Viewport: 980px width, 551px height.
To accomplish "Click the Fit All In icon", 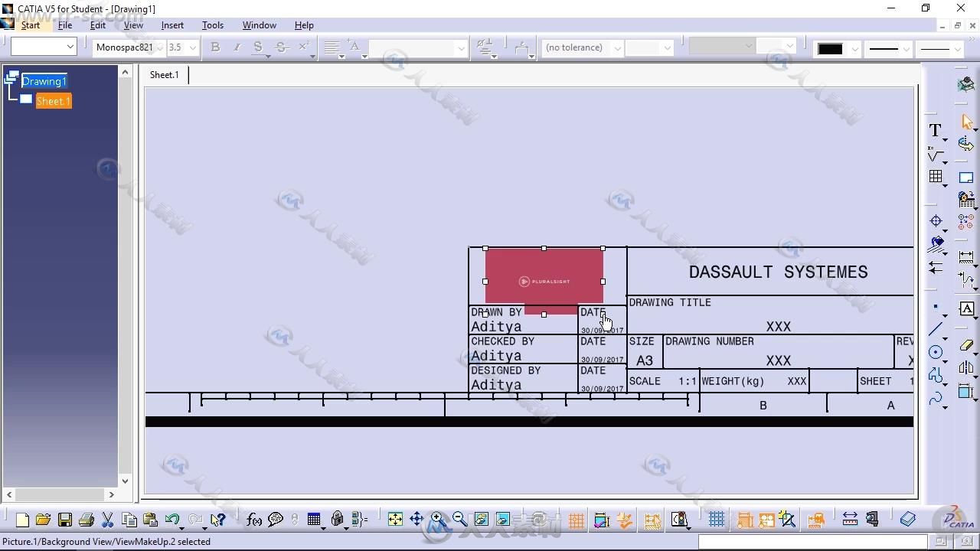I will coord(395,520).
